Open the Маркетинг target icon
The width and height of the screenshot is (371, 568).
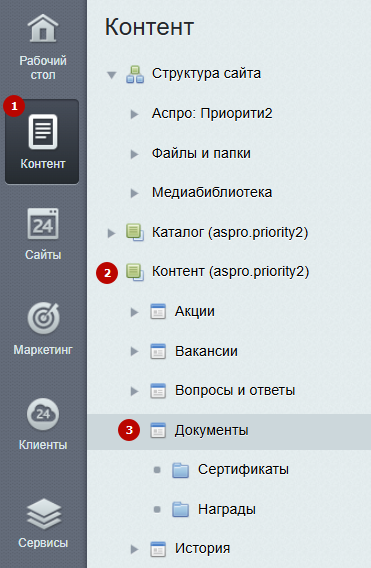43,318
